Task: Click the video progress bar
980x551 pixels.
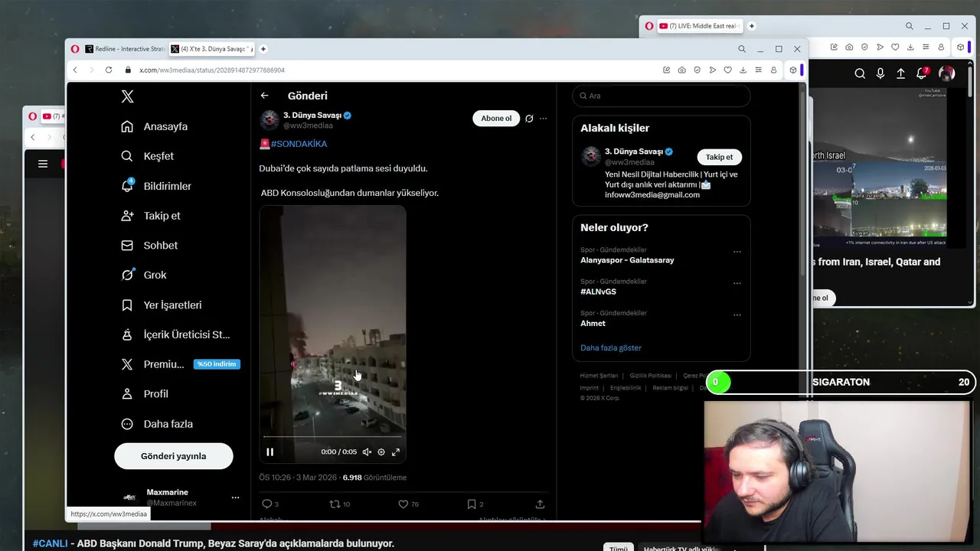Action: tap(332, 437)
